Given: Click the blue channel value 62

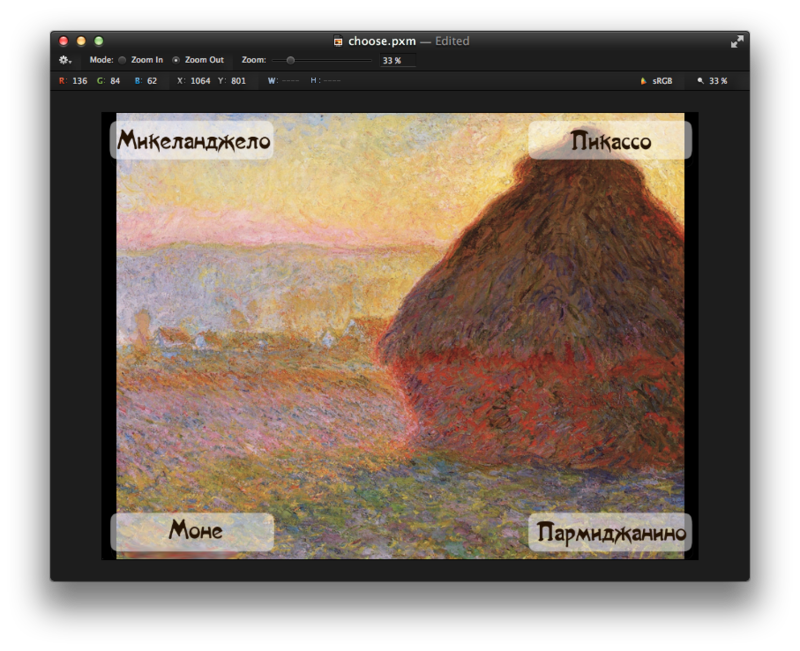Looking at the screenshot, I should (x=152, y=81).
